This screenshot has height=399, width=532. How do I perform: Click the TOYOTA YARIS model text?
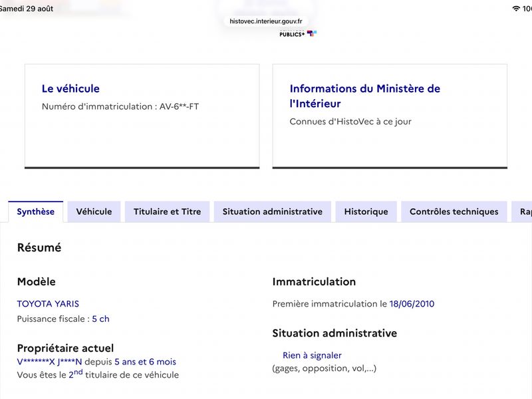(x=48, y=304)
